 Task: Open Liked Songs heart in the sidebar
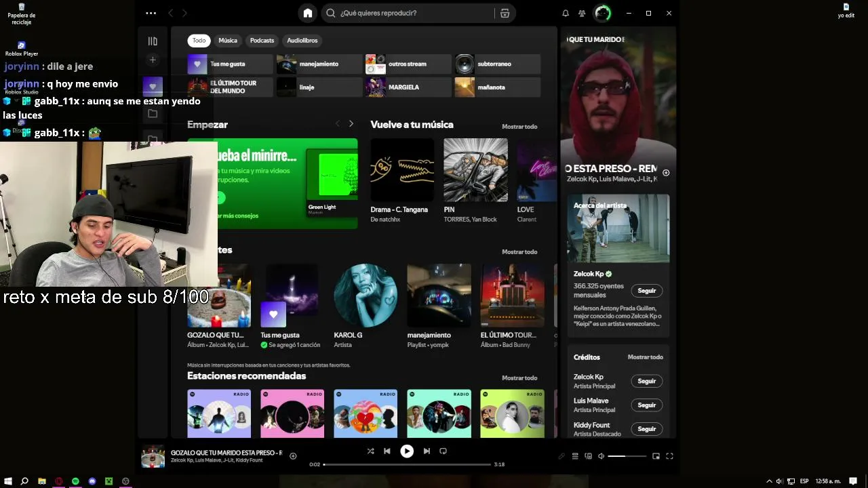[153, 87]
